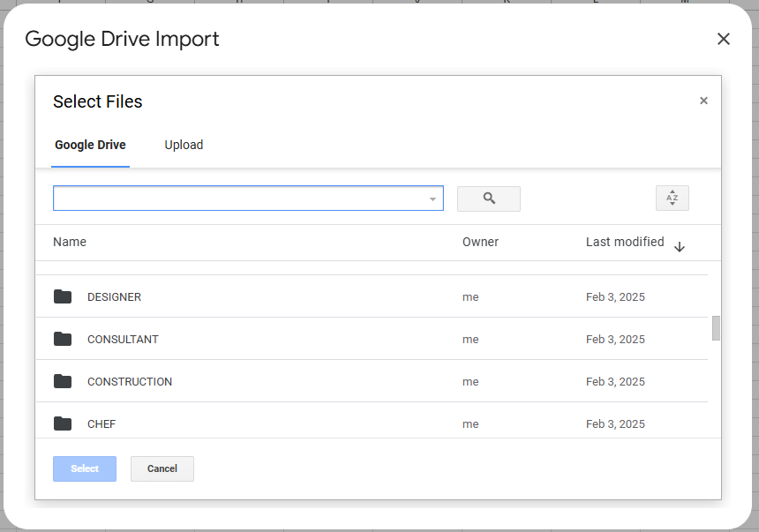Image resolution: width=759 pixels, height=532 pixels.
Task: Switch to the Google Drive tab
Action: coord(90,145)
